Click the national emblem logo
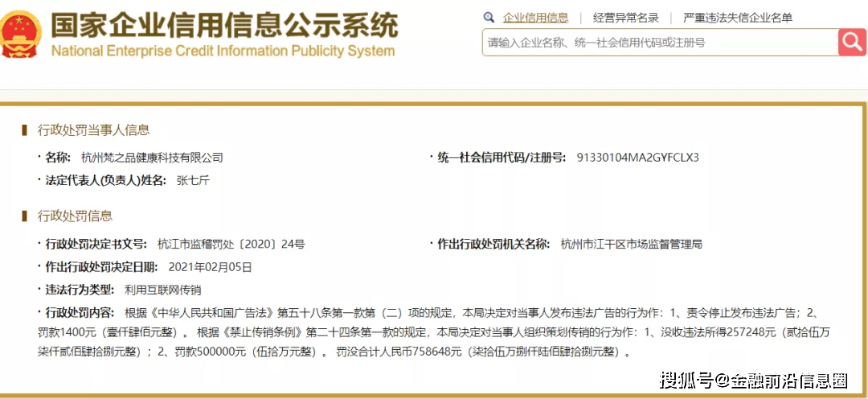Viewport: 868px width, 399px height. [x=21, y=35]
